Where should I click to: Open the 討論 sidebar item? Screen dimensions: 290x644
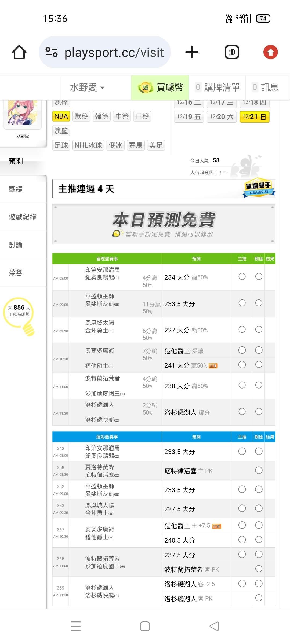23,245
